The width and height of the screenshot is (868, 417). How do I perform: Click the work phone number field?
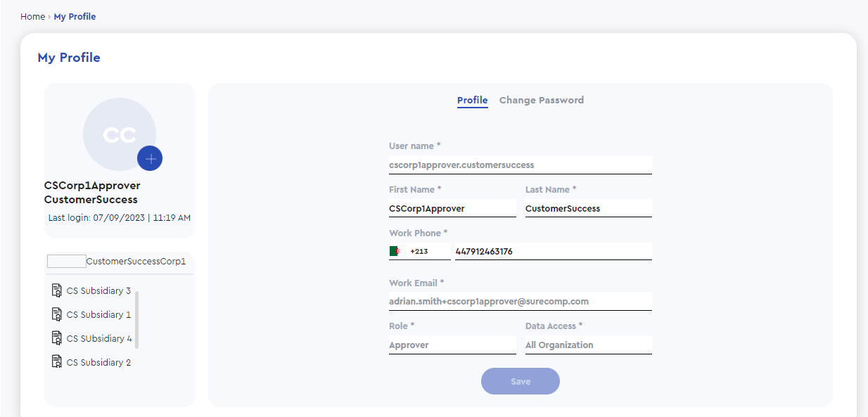[x=554, y=251]
